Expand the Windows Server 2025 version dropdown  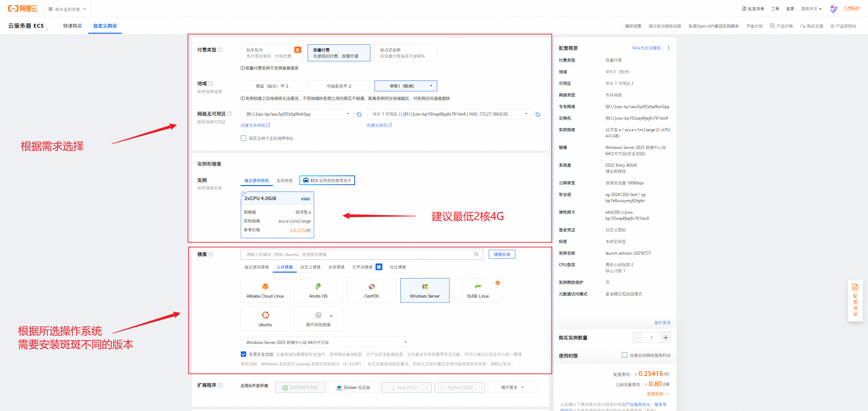pos(326,342)
